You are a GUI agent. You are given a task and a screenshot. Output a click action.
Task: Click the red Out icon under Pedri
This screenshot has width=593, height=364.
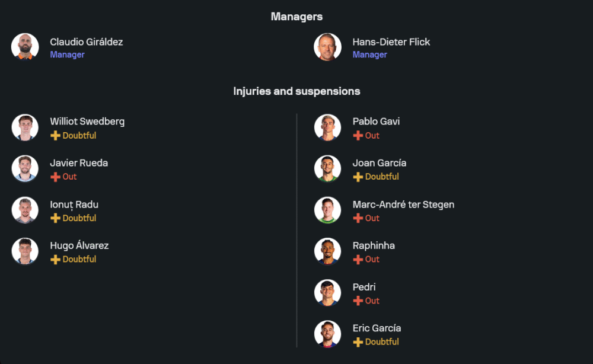point(358,301)
